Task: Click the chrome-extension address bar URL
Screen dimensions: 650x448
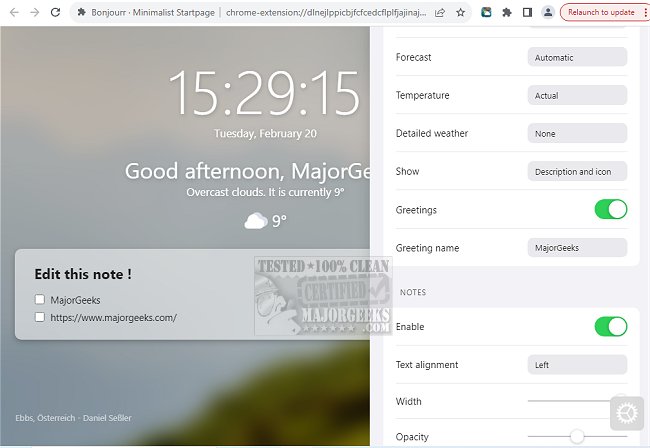Action: pyautogui.click(x=326, y=12)
